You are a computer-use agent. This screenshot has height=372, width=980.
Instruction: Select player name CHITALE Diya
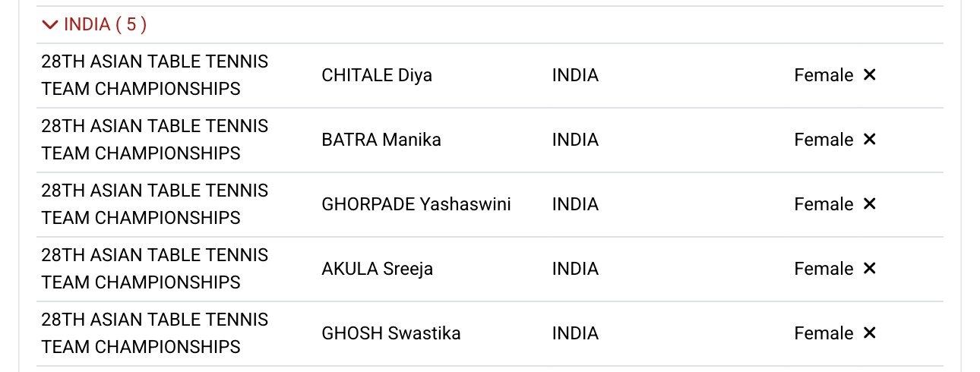pos(377,75)
